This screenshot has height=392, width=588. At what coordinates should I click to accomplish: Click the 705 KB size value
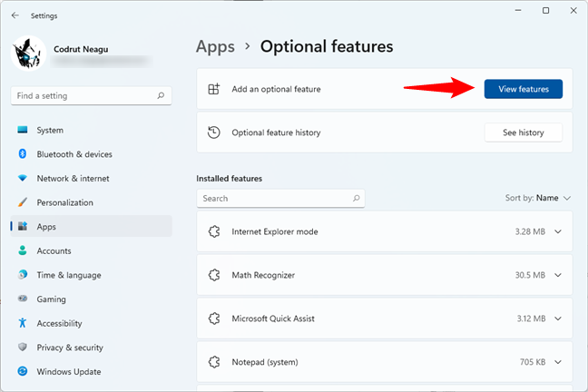[533, 362]
